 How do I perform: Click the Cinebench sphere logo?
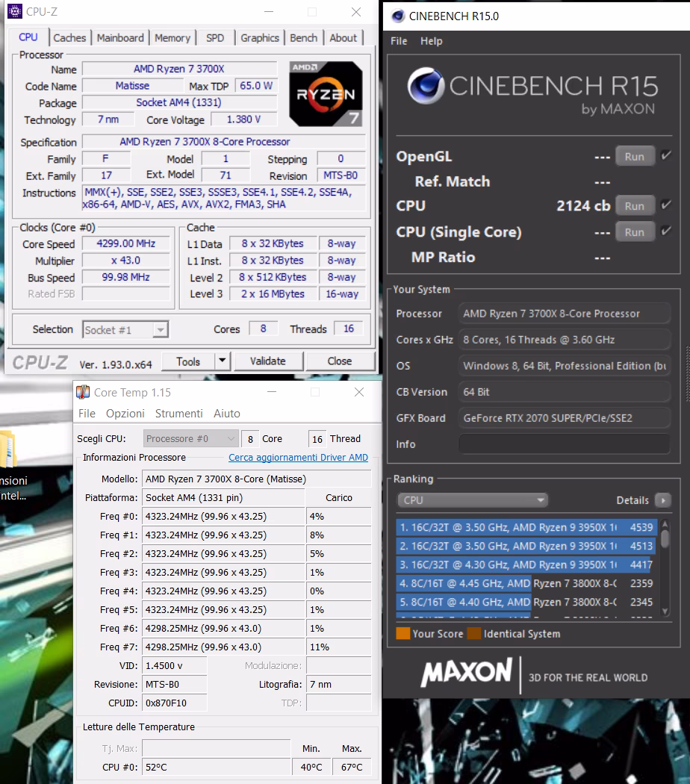[426, 86]
